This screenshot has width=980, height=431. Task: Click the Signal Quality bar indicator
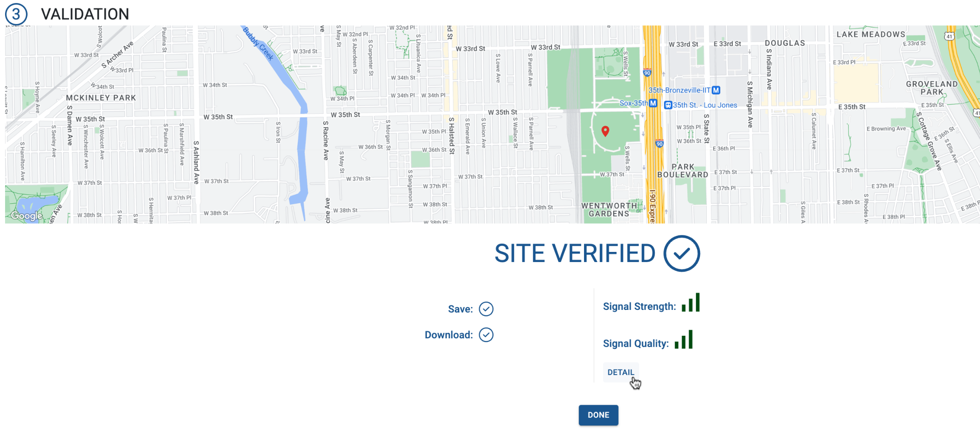pos(684,340)
